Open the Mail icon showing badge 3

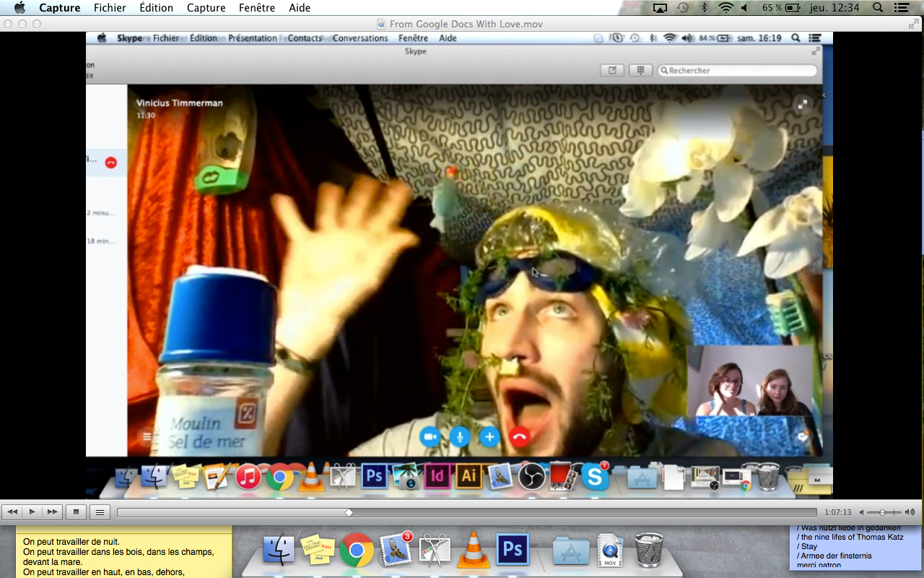396,551
